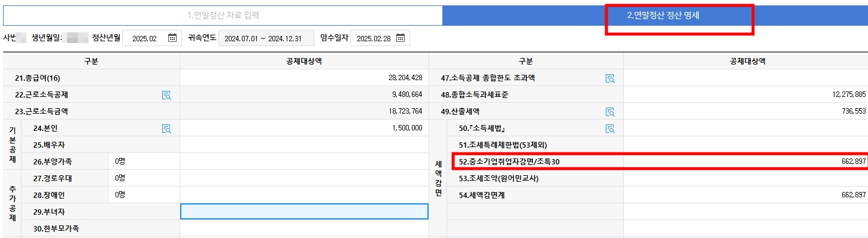The image size is (868, 238).
Task: Switch to 1.연말정산 자료 입력 tab
Action: click(x=223, y=16)
